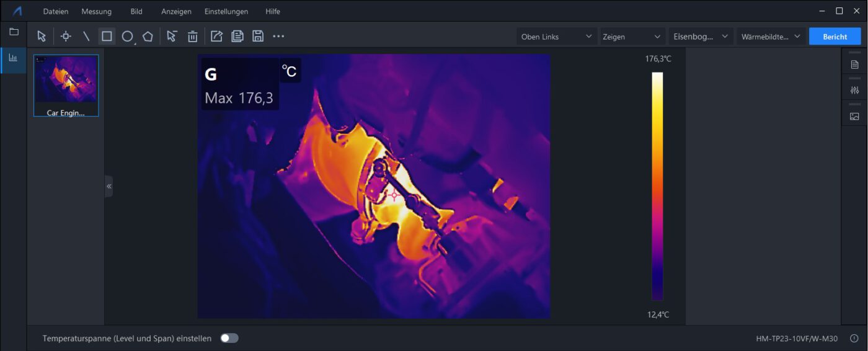
Task: Click the Max 176,3 readout overlay
Action: pyautogui.click(x=239, y=98)
